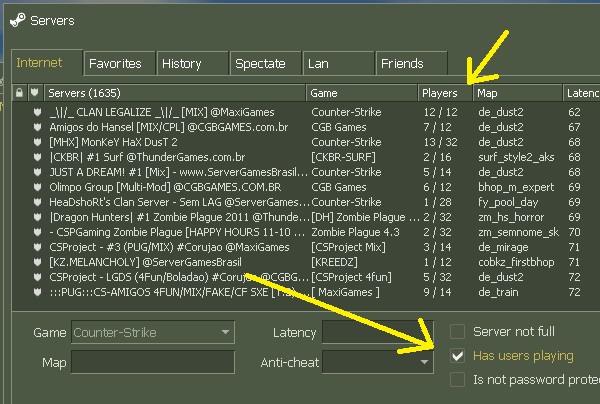Sort by Servers (1635) column header
The width and height of the screenshot is (600, 404).
[x=175, y=93]
